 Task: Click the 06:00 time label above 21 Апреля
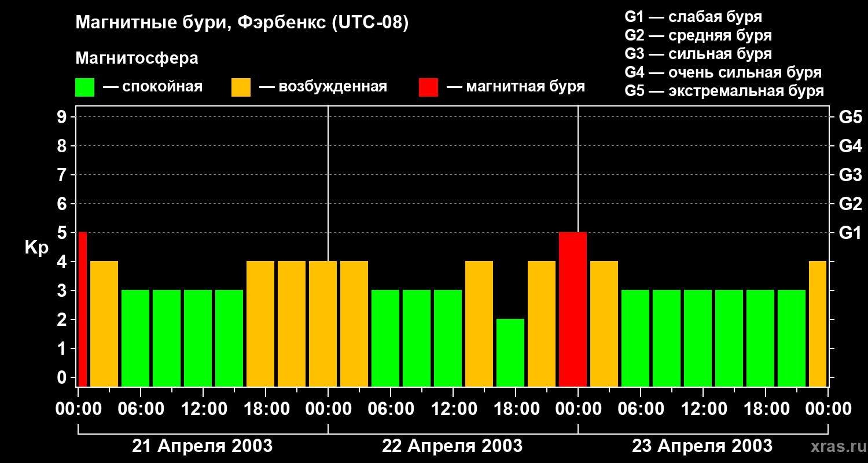point(141,409)
